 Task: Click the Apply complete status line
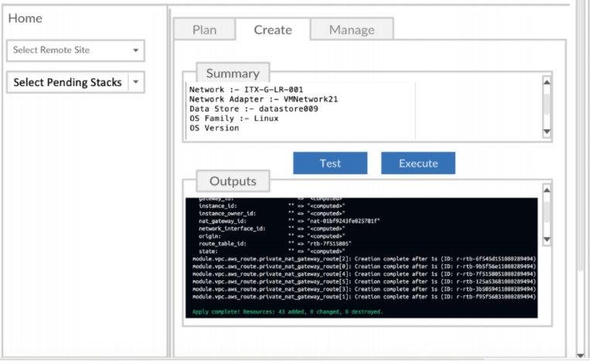[x=287, y=311]
